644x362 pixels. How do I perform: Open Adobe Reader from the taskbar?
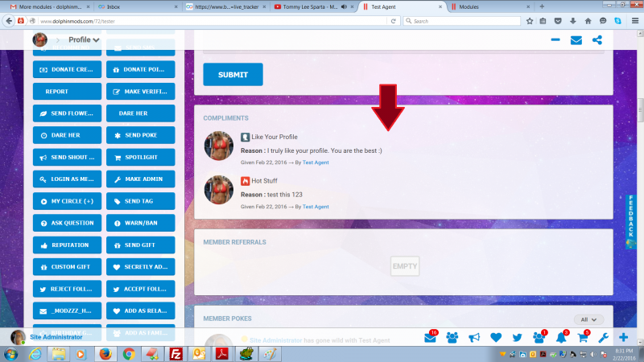(x=222, y=354)
